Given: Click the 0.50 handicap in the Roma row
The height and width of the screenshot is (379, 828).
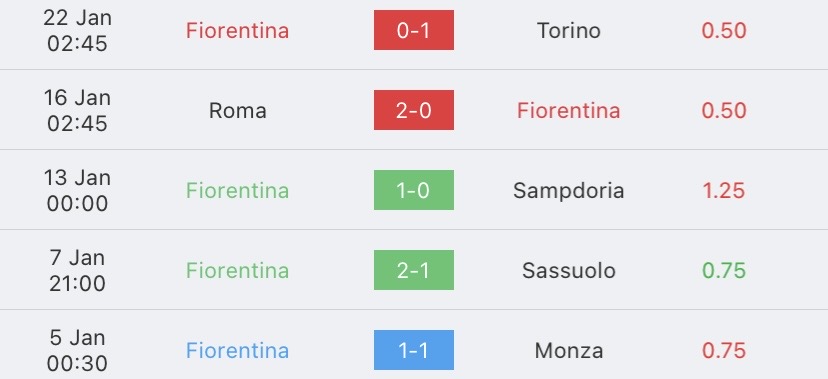Looking at the screenshot, I should point(723,110).
